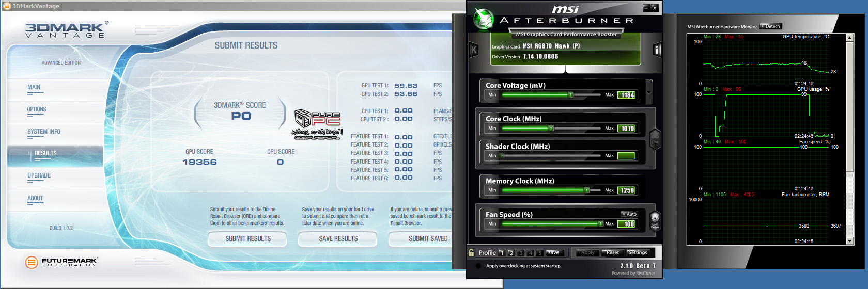Click the fan User Define gear icon
The image size is (868, 289).
tap(655, 220)
